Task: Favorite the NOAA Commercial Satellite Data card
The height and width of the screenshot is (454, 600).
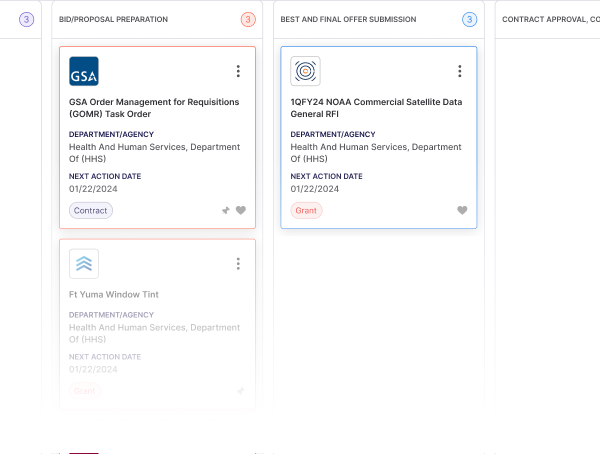Action: tap(462, 210)
